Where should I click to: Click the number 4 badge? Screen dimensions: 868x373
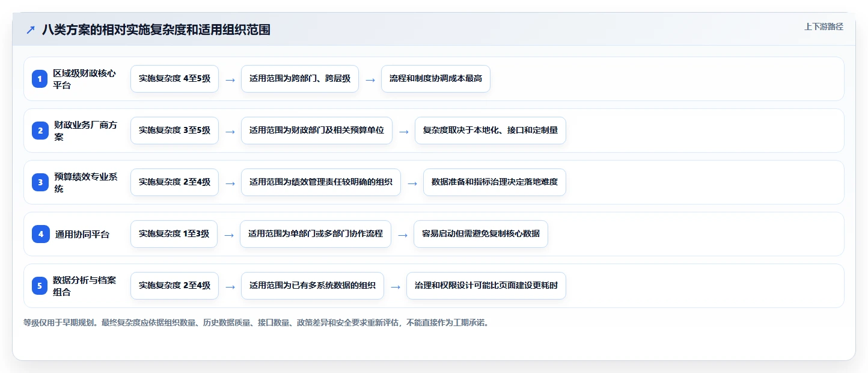[41, 234]
